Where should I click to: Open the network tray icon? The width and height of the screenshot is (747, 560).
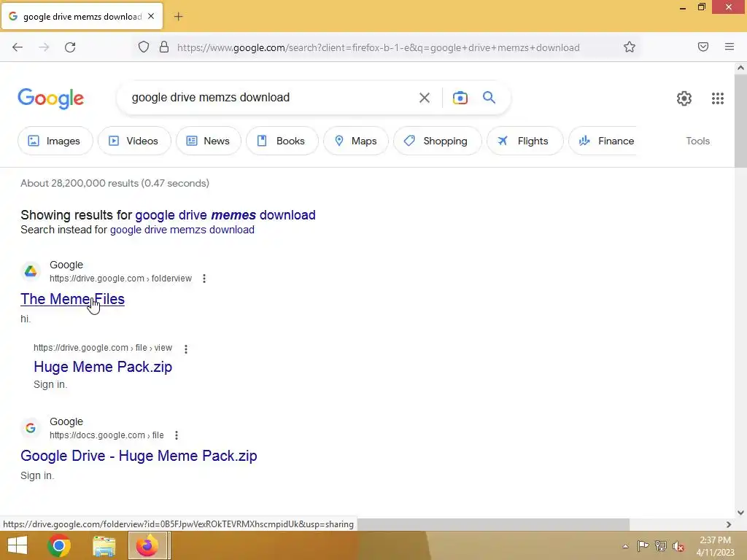click(x=660, y=545)
